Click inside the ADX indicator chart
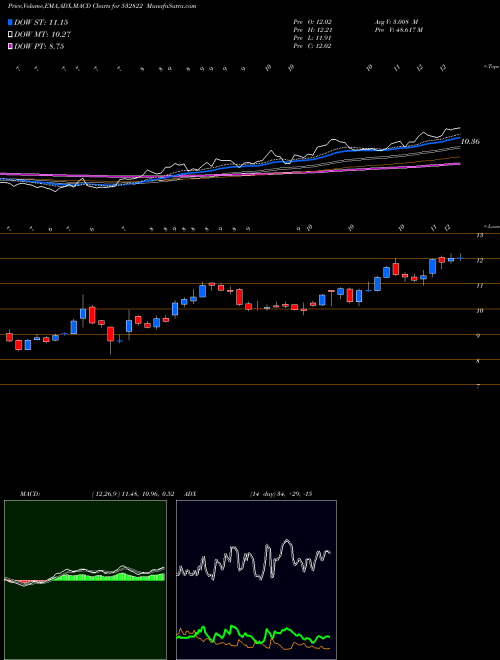 click(x=256, y=580)
